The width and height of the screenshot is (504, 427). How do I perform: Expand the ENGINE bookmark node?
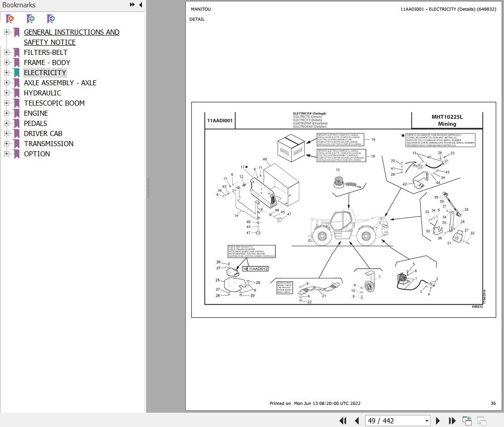6,113
